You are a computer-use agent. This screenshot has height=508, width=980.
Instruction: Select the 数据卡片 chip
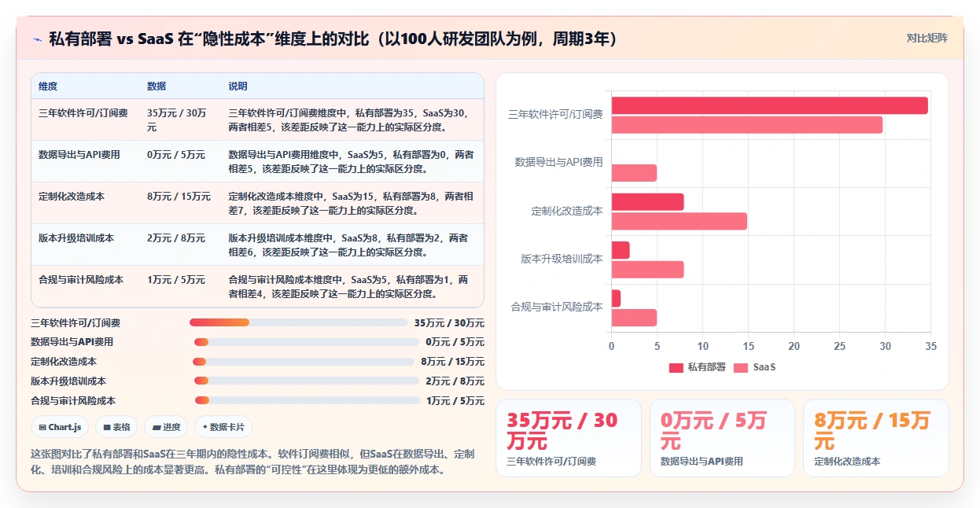click(x=223, y=427)
